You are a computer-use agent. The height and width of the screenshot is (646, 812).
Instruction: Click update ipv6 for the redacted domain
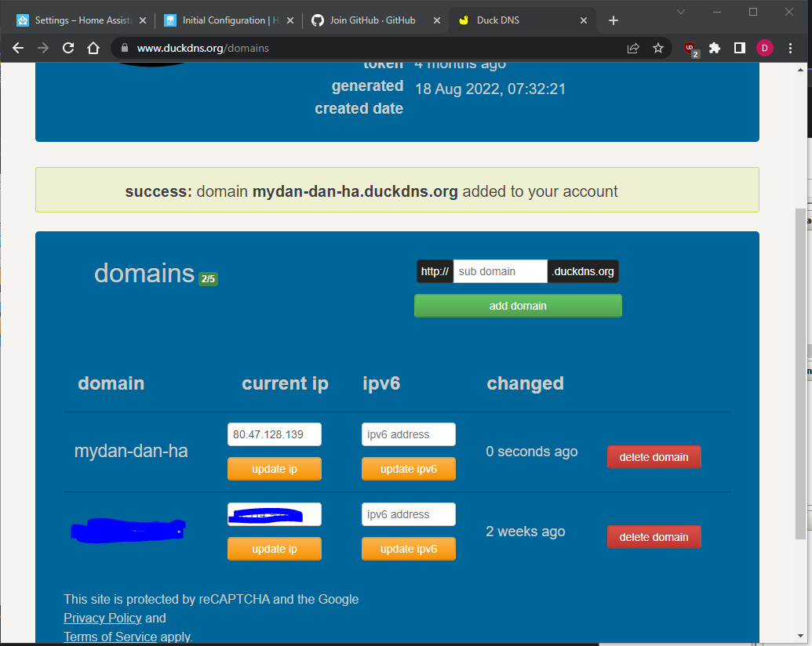(409, 549)
